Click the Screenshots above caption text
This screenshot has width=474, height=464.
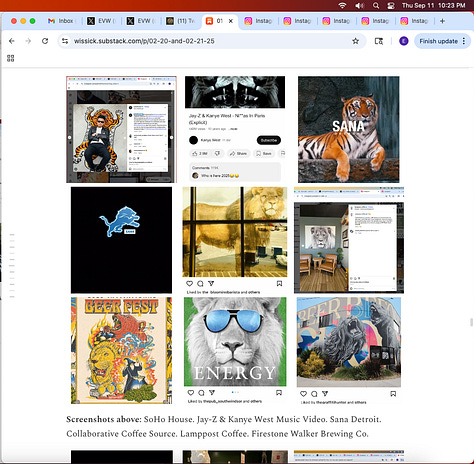tap(224, 426)
